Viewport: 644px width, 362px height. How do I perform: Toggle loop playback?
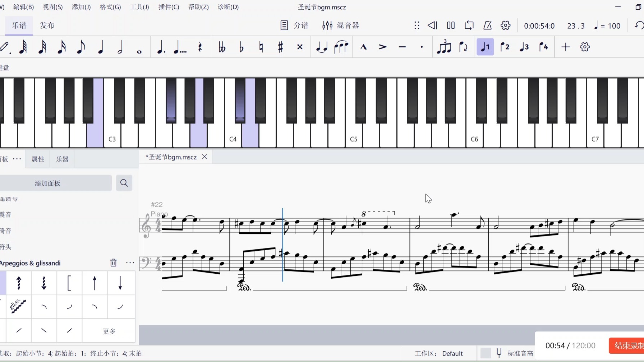(x=469, y=25)
